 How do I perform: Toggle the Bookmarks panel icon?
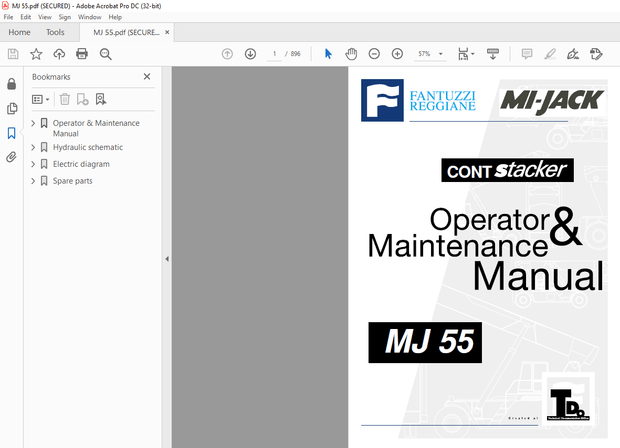(x=12, y=133)
